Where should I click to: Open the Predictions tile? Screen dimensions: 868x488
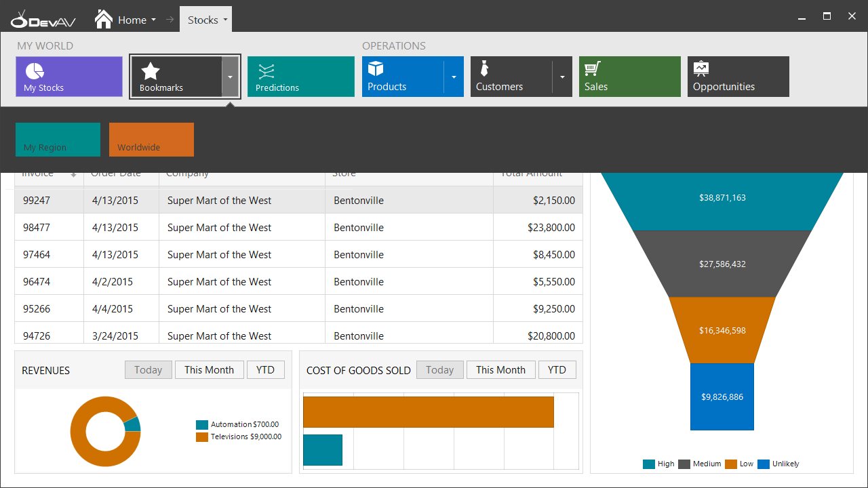click(x=300, y=77)
